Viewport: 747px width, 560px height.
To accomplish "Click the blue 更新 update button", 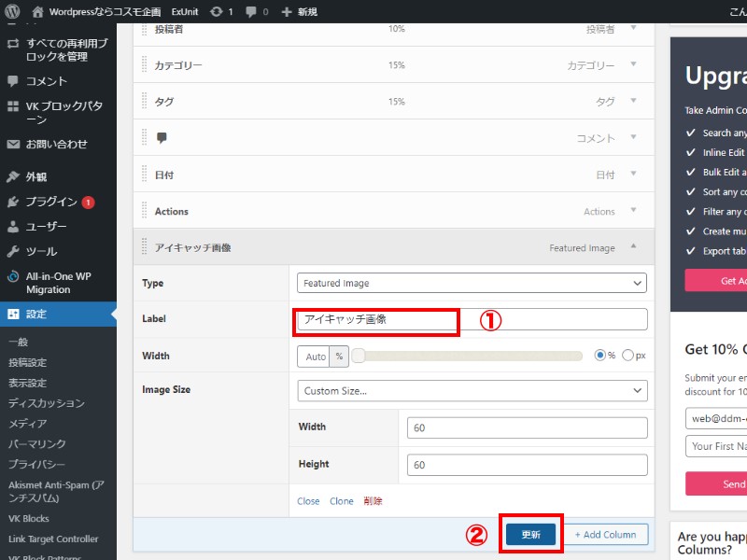I will click(x=530, y=534).
